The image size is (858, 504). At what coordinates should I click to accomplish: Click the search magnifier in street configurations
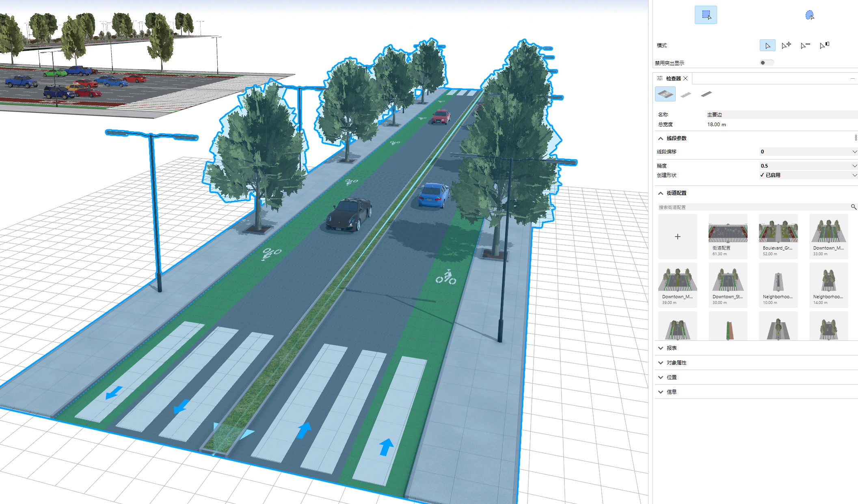pos(854,207)
